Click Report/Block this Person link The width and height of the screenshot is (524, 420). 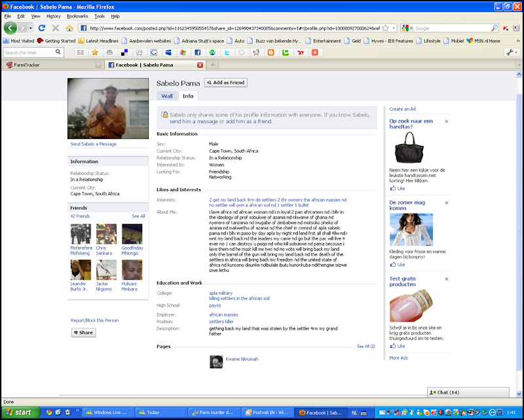[94, 320]
